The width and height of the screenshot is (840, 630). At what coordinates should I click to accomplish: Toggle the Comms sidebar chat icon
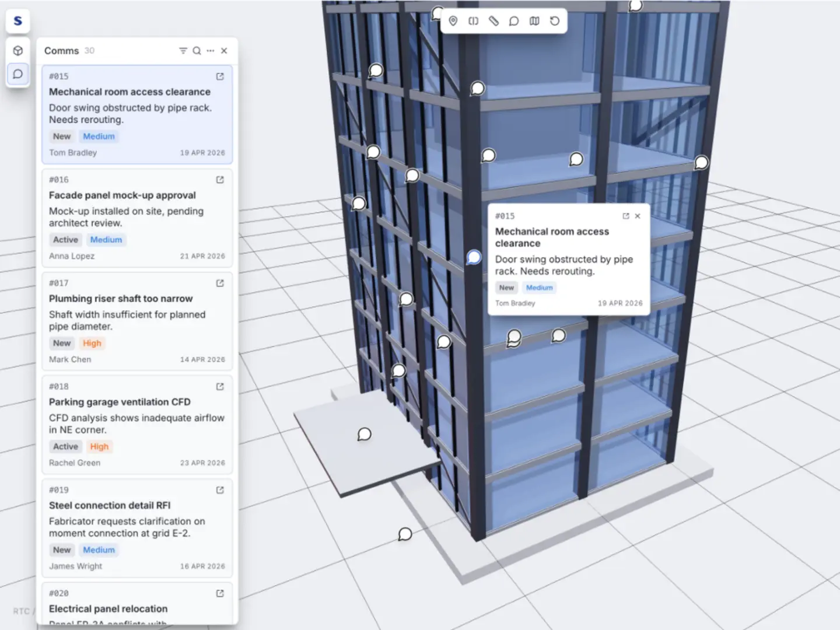(x=18, y=74)
